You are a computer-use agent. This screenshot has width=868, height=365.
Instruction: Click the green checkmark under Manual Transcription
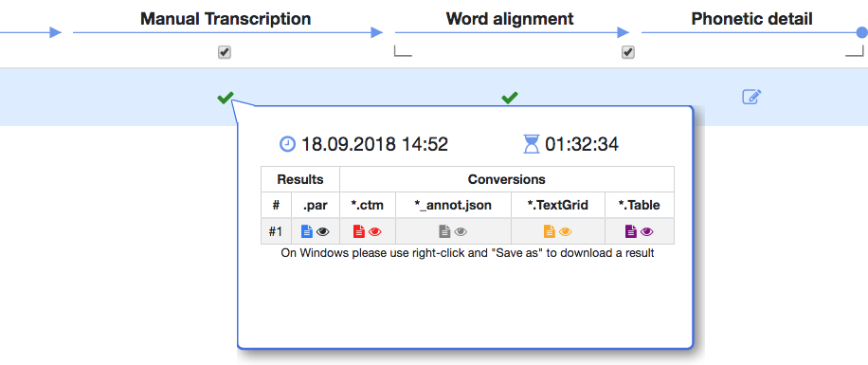[x=225, y=98]
